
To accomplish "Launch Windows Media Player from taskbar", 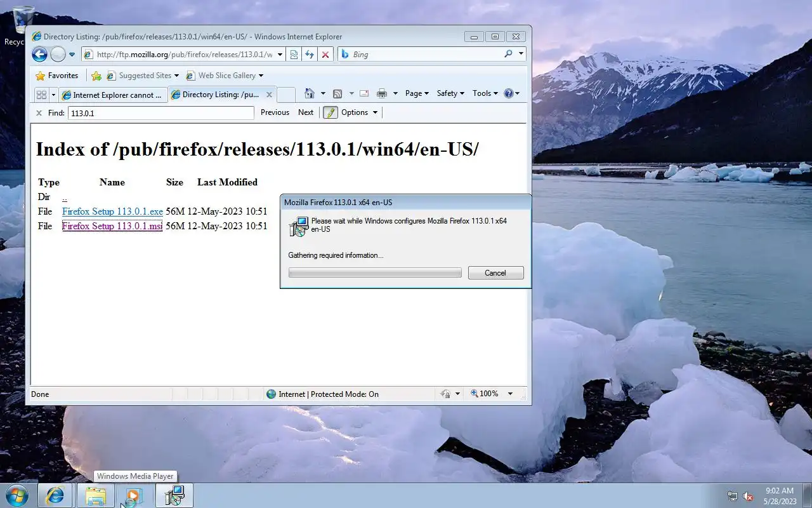I will [x=134, y=495].
